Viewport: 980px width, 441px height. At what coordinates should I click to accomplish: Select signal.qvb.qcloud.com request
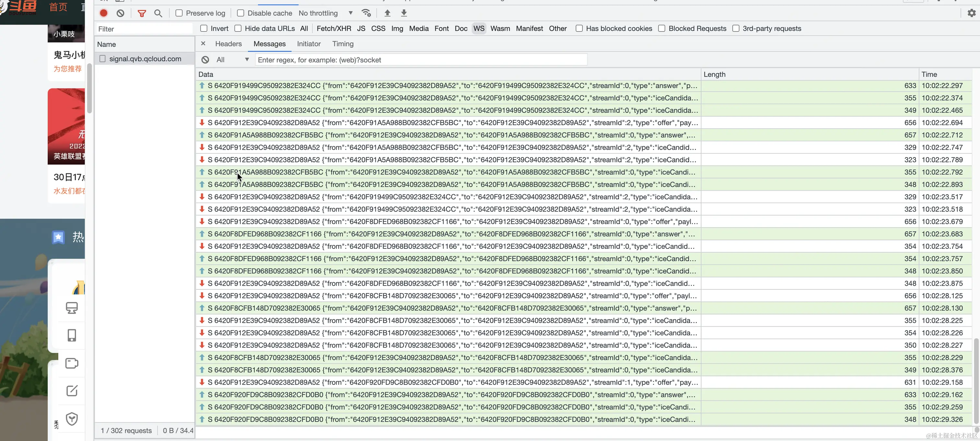tap(145, 59)
